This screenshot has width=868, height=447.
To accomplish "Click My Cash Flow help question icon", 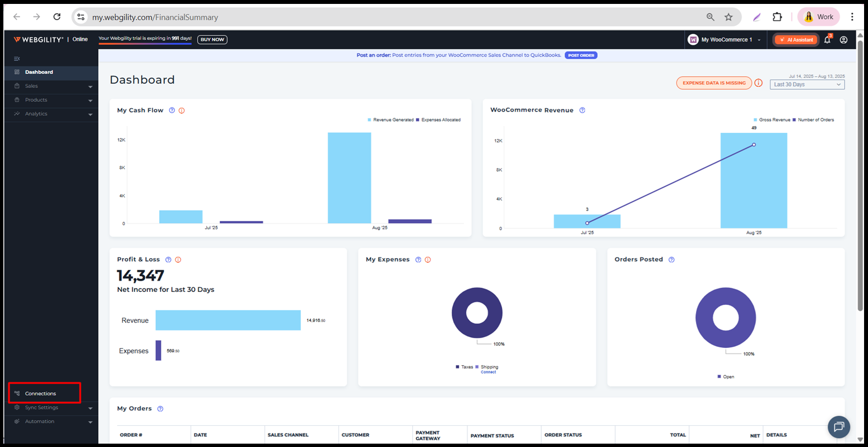I will click(172, 110).
